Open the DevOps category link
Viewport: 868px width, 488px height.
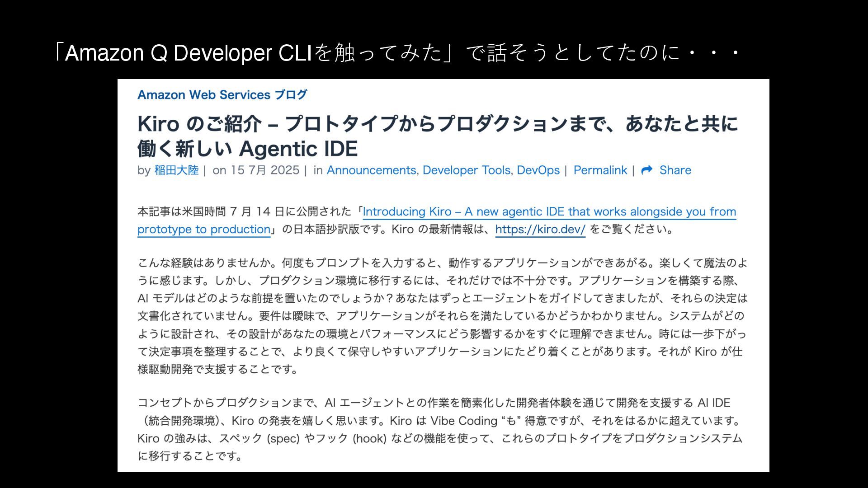(538, 170)
